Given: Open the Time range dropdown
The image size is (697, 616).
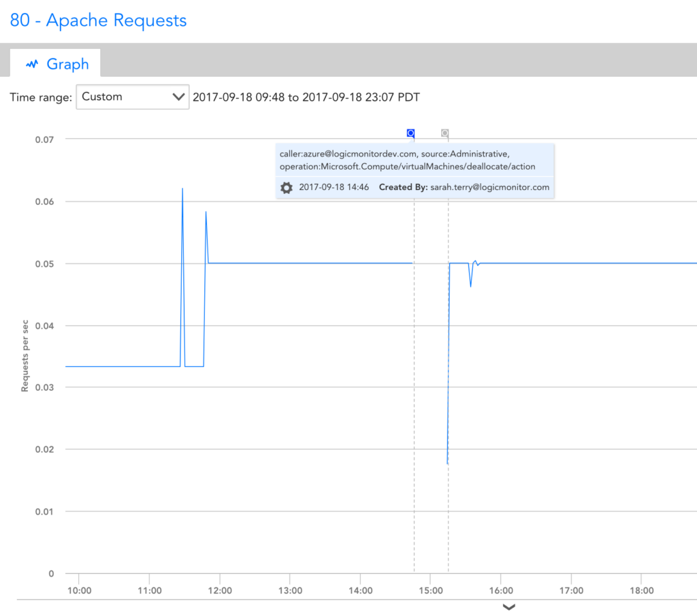Looking at the screenshot, I should pyautogui.click(x=132, y=97).
